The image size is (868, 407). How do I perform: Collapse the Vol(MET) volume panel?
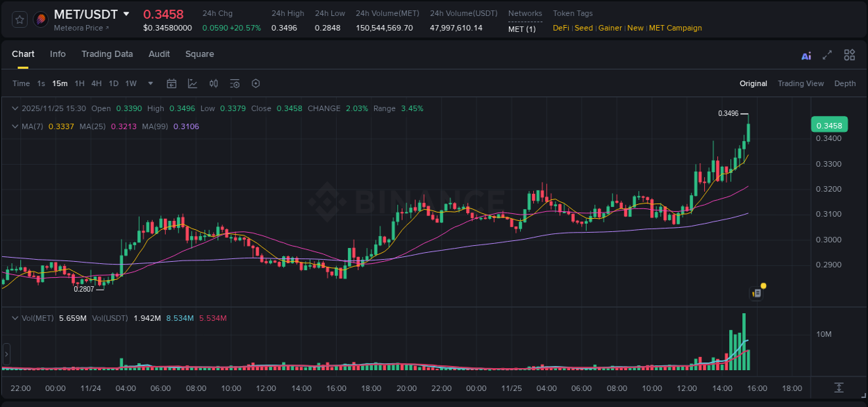(x=15, y=317)
